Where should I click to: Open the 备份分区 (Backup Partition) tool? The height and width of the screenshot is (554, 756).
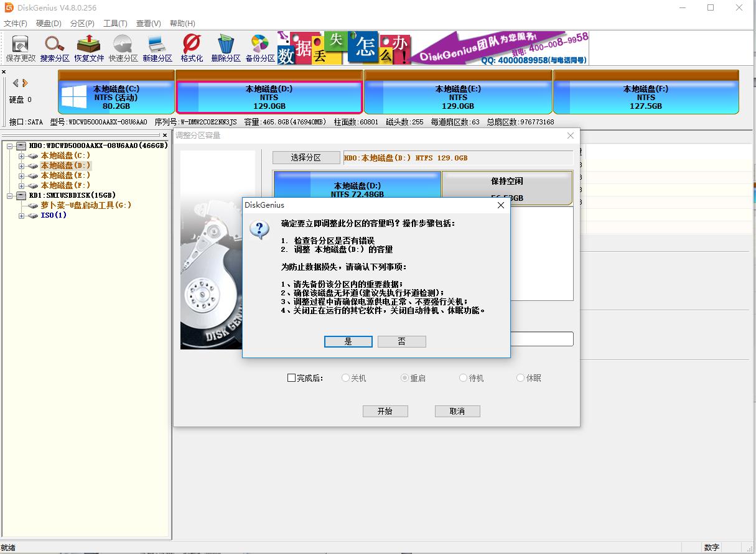coord(260,48)
